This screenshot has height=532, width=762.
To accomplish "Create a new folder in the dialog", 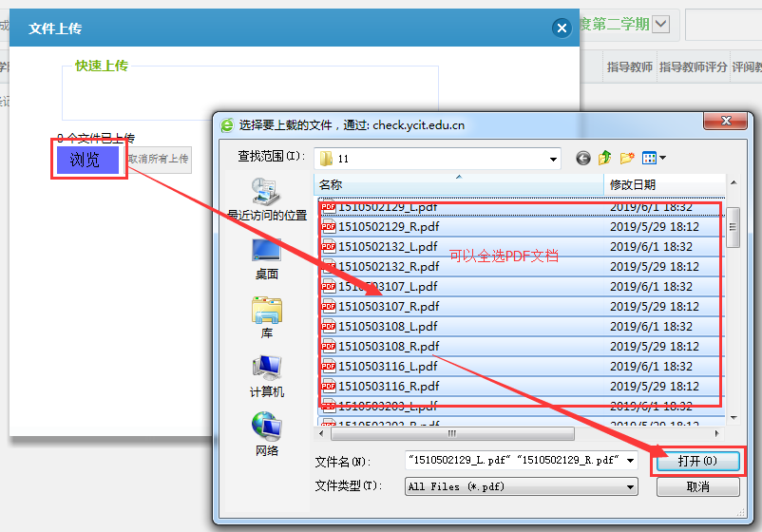I will [x=627, y=158].
